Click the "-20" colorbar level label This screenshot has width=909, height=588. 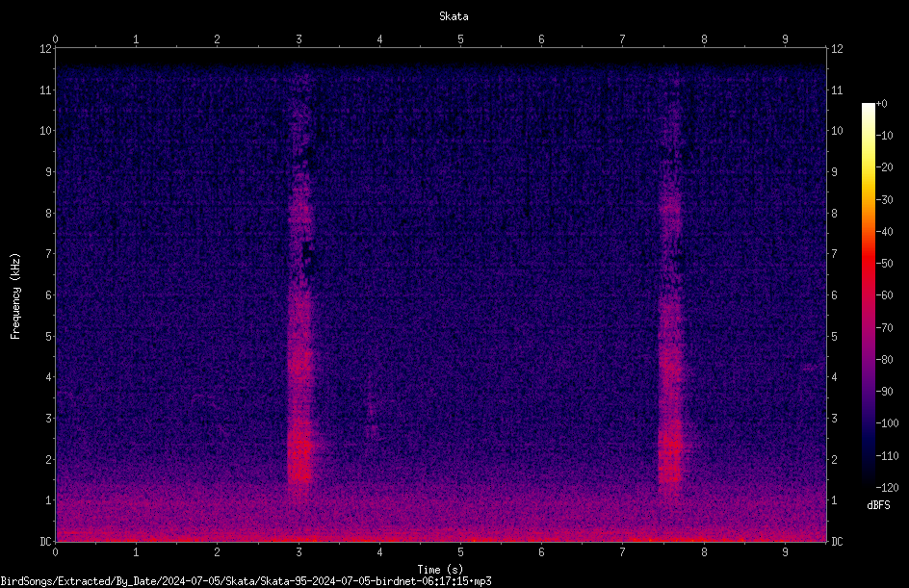tap(885, 167)
